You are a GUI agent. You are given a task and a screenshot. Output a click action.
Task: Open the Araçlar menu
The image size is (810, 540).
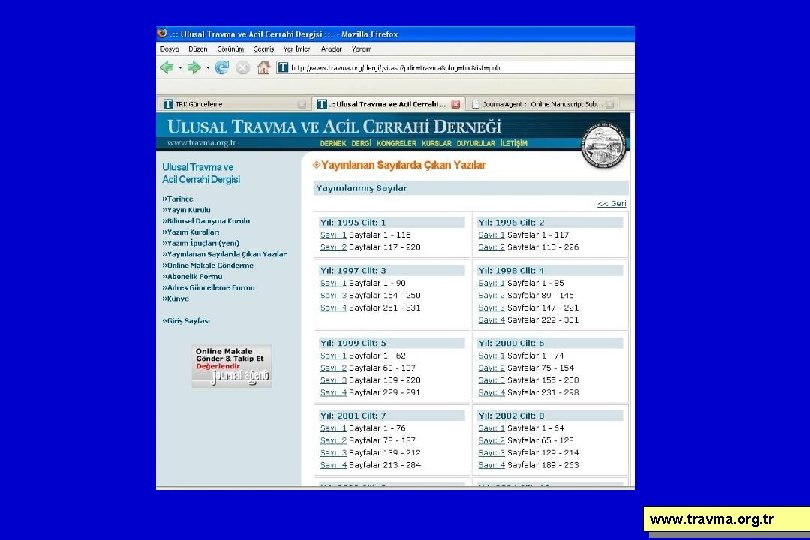(331, 49)
